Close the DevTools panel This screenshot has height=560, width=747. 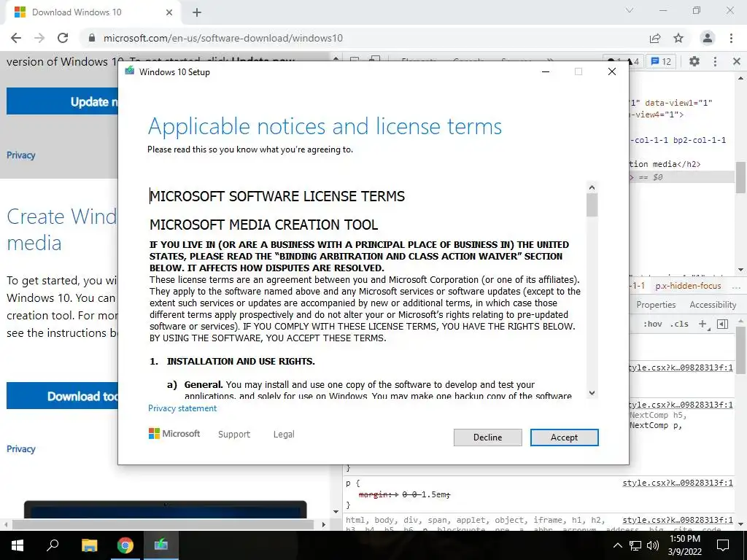[x=737, y=61]
